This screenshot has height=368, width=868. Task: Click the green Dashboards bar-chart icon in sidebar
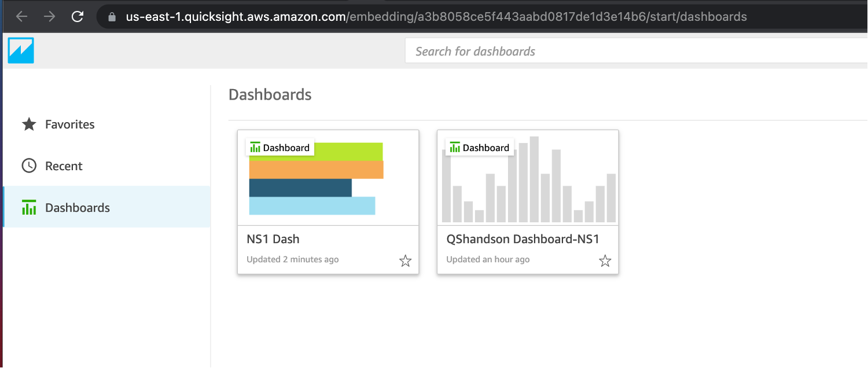[x=29, y=207]
